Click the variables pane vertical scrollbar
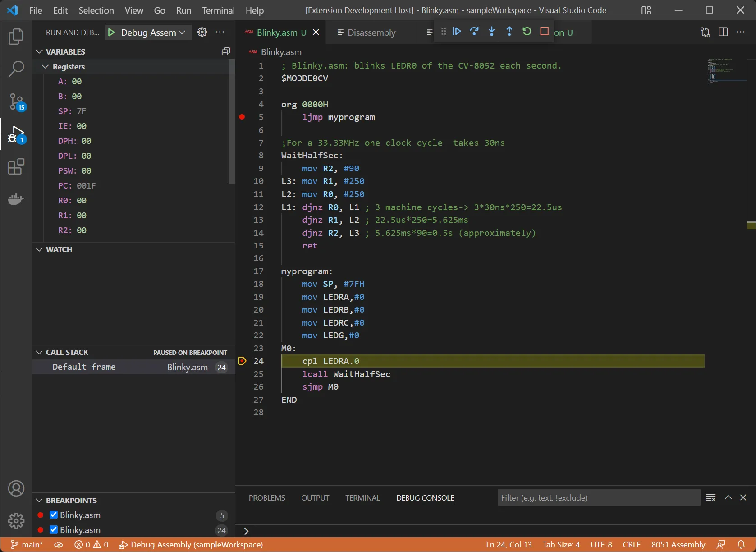This screenshot has height=552, width=756. (232, 122)
